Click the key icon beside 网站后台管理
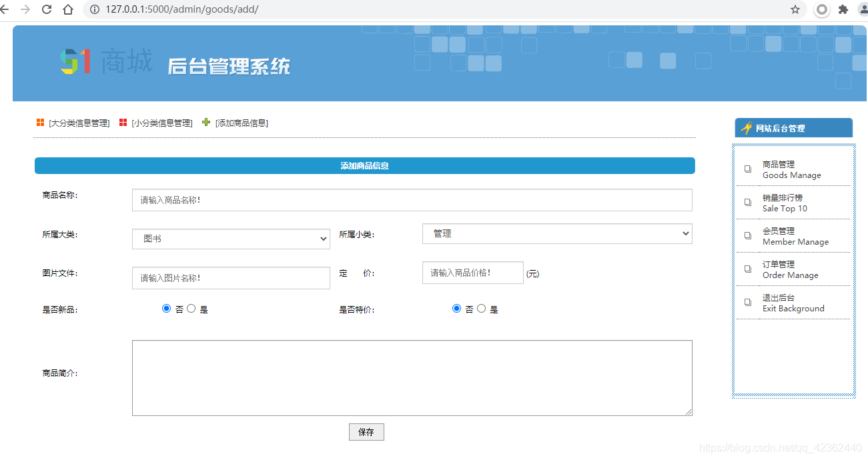The width and height of the screenshot is (868, 460). (747, 128)
